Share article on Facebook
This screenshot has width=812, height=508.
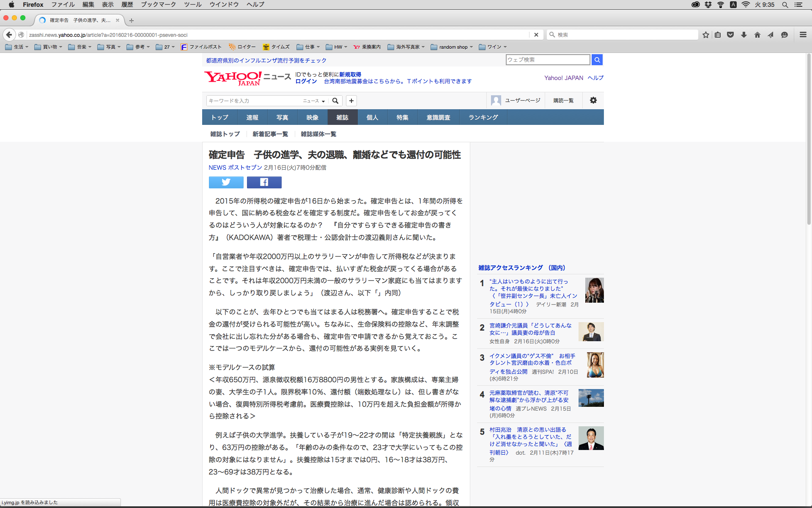pyautogui.click(x=264, y=182)
